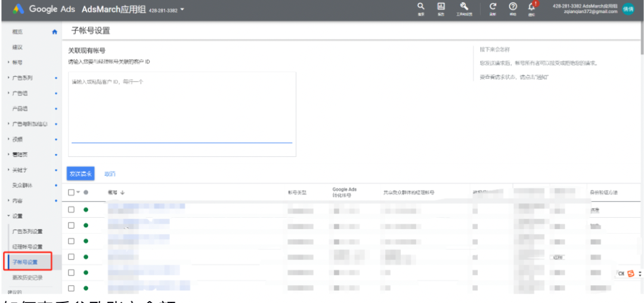Check the first account row checkbox
Screen dimensions: 644x303
point(72,209)
